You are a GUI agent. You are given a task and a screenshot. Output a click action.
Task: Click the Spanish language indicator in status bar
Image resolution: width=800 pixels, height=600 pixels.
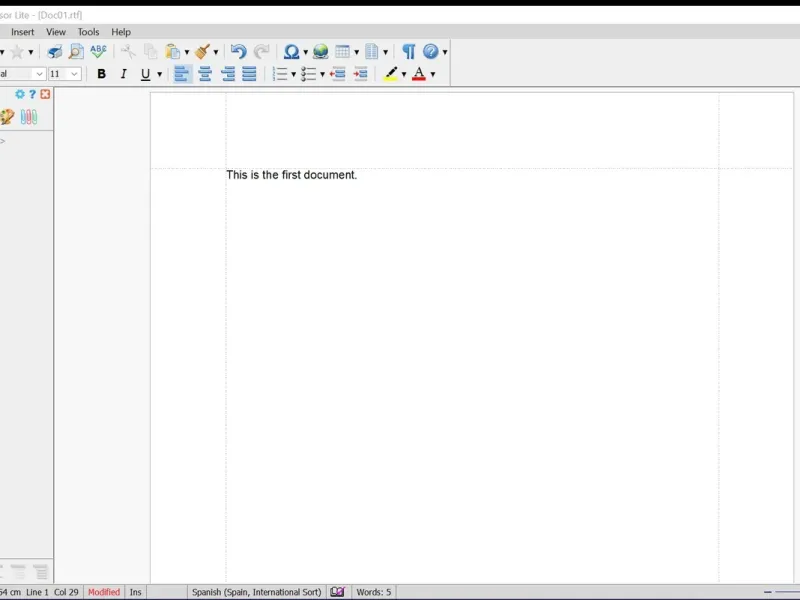[x=256, y=592]
